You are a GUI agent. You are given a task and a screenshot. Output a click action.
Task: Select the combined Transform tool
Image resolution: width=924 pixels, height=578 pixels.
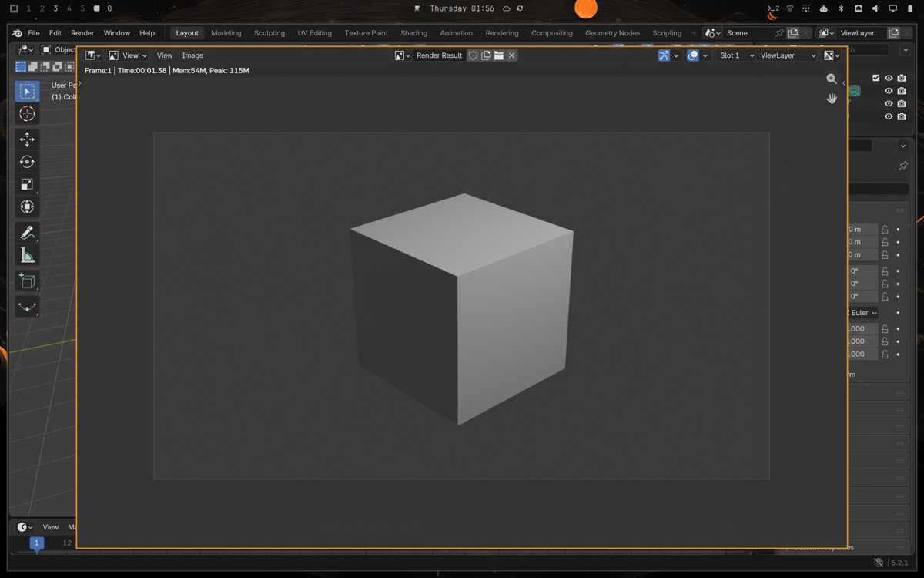coord(27,207)
